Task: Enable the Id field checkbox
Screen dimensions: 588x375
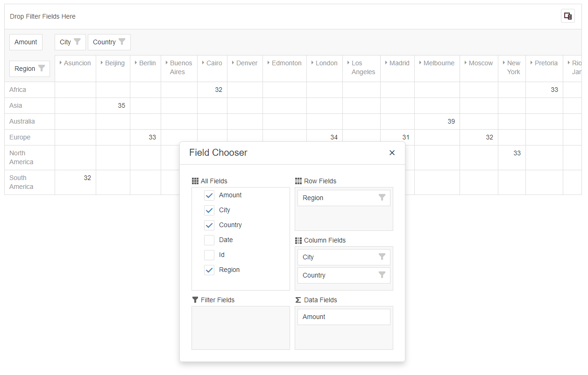Action: click(209, 255)
